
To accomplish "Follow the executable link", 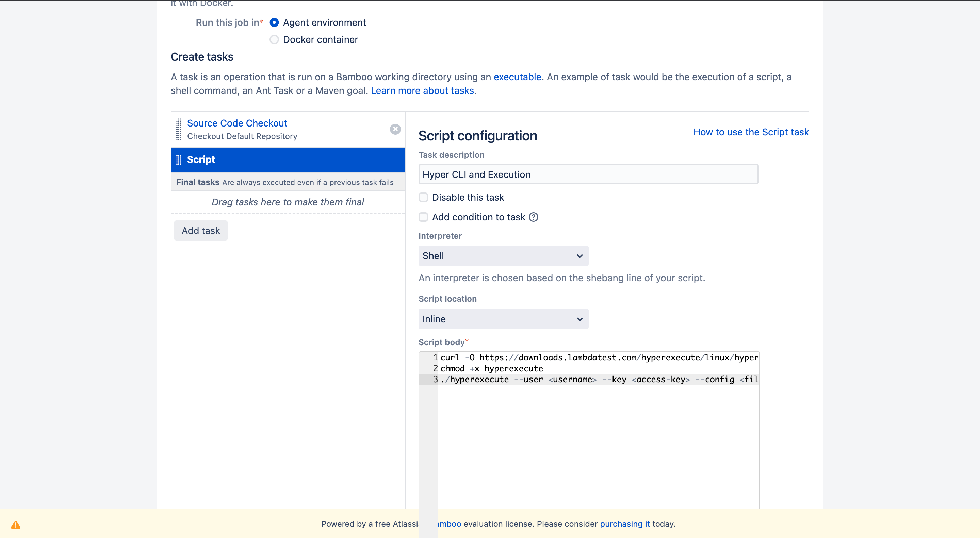I will pos(517,77).
